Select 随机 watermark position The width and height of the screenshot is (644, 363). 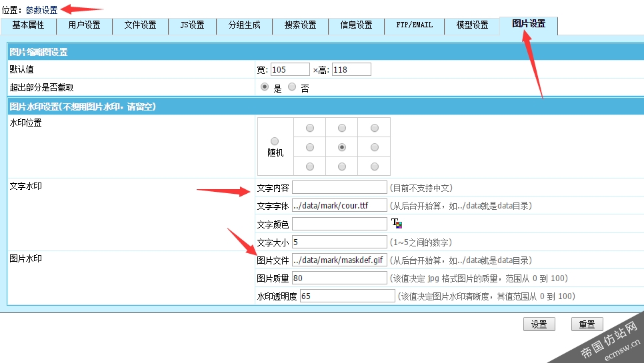275,141
